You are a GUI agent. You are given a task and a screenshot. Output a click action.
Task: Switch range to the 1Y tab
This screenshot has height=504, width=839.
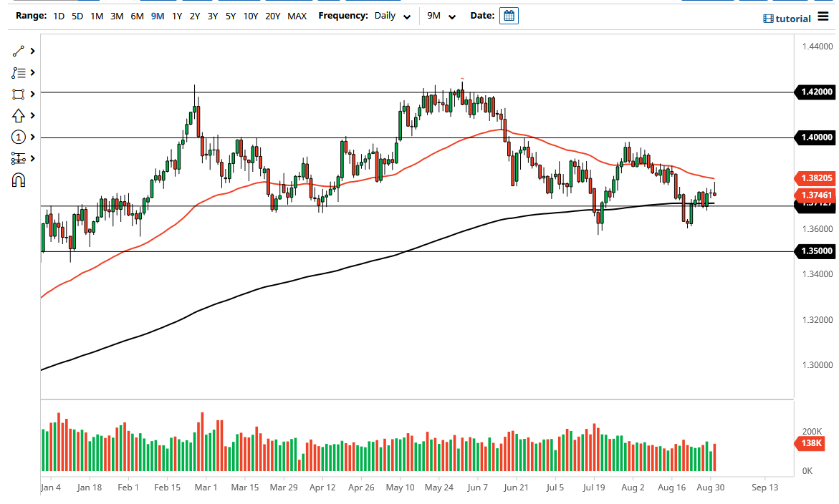pyautogui.click(x=177, y=15)
